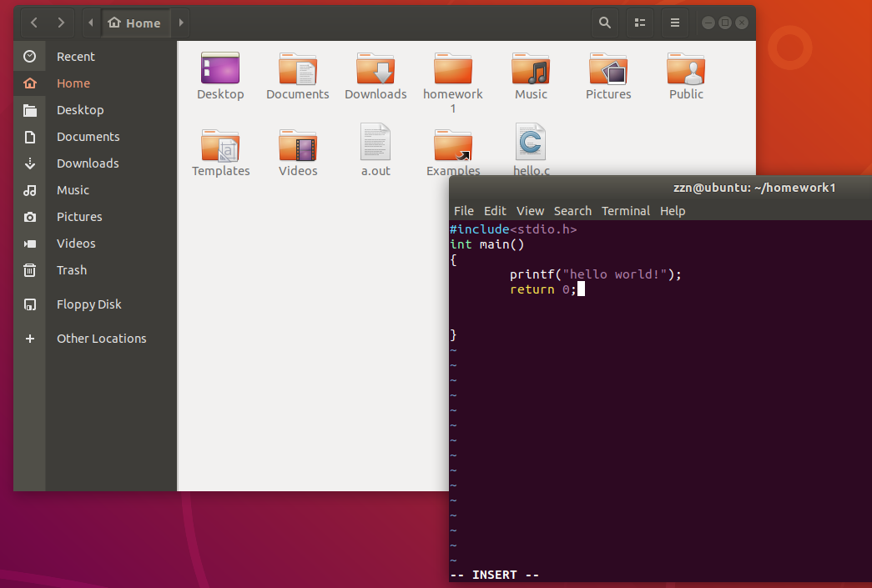
Task: Click the Videos camera icon in sidebar
Action: pos(30,244)
